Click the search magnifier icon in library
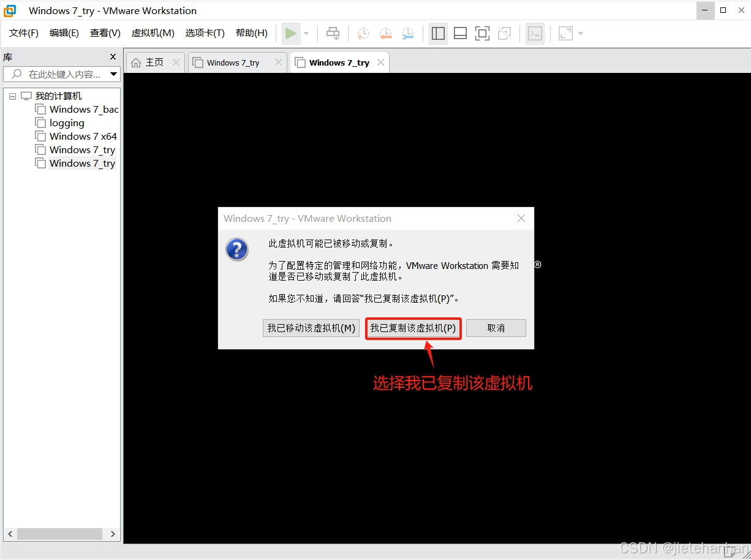751x560 pixels. [17, 74]
